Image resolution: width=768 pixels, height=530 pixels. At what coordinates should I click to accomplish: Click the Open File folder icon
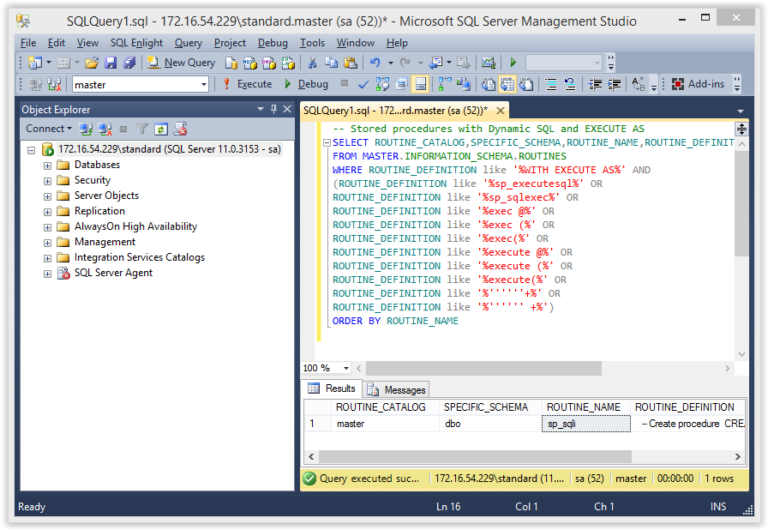click(x=91, y=63)
